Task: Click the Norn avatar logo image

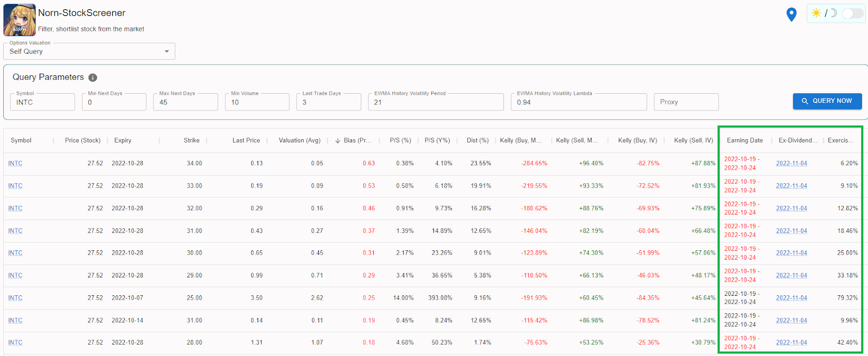Action: tap(20, 20)
